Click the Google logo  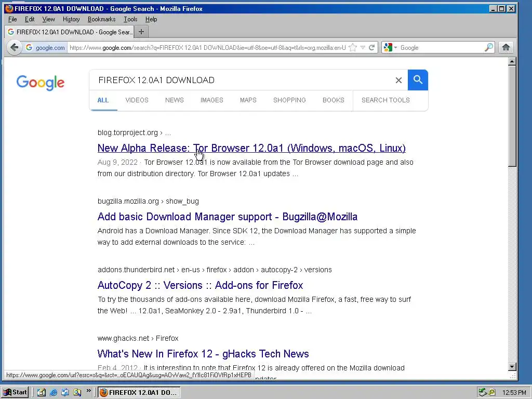41,83
